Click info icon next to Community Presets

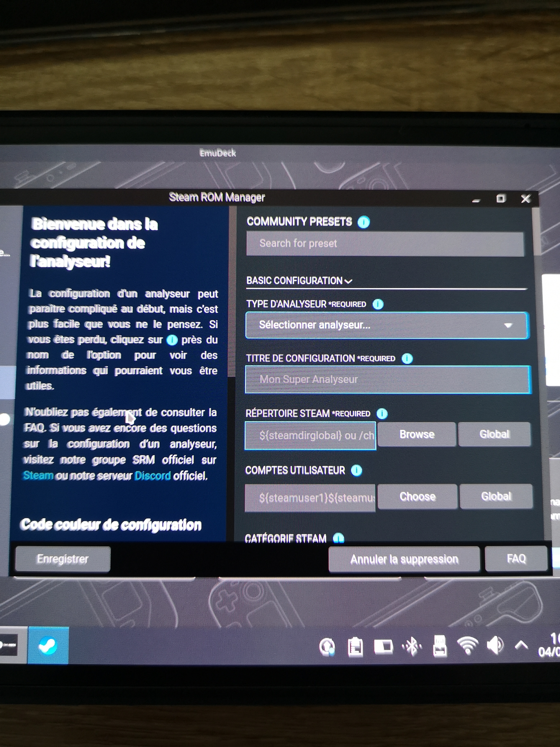click(x=364, y=222)
